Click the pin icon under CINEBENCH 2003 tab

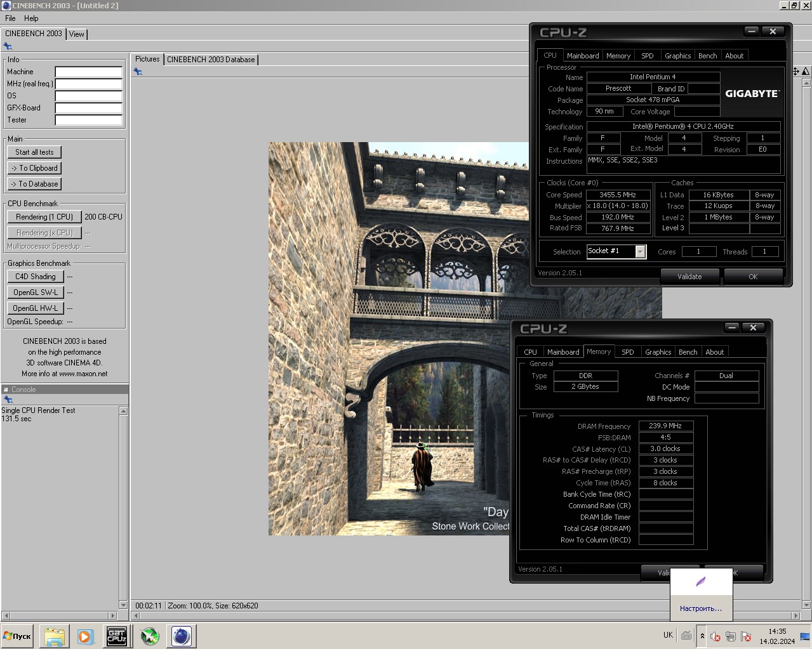(8, 46)
